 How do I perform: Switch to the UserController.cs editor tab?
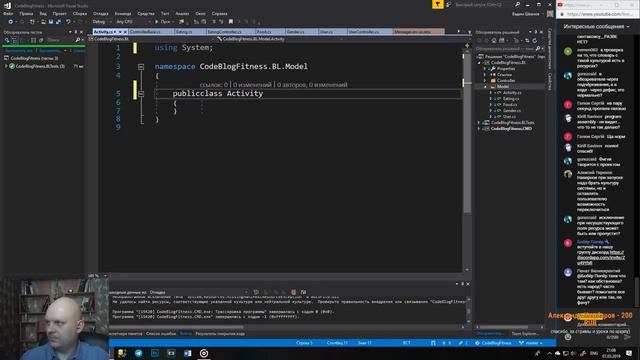[369, 31]
